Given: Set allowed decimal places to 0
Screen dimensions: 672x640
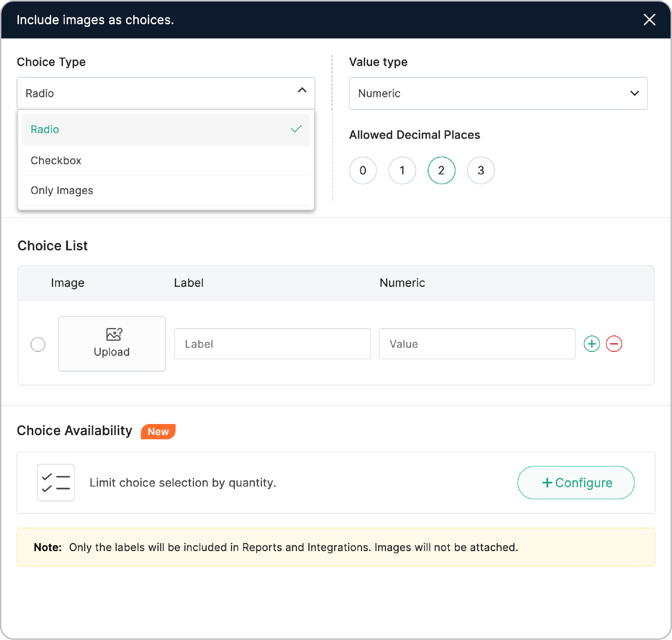Looking at the screenshot, I should point(363,170).
